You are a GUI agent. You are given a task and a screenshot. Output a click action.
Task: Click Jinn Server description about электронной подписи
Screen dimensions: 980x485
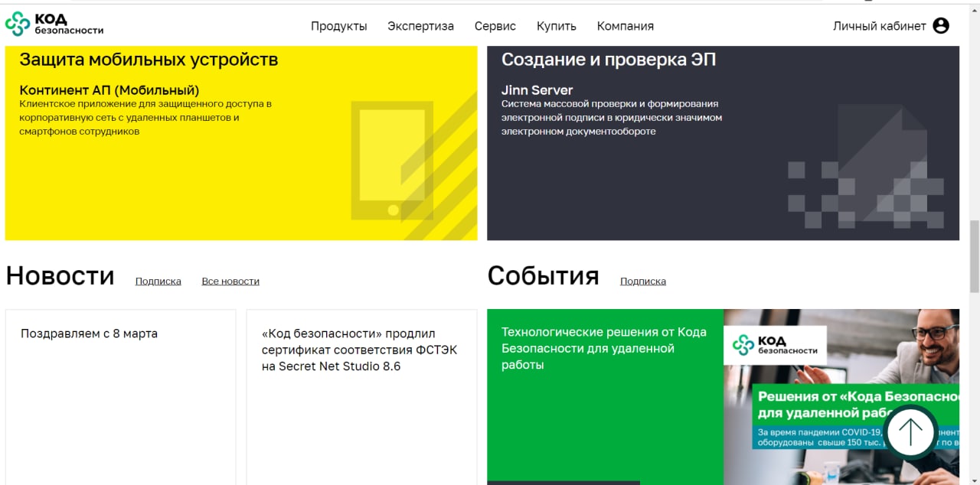(612, 117)
